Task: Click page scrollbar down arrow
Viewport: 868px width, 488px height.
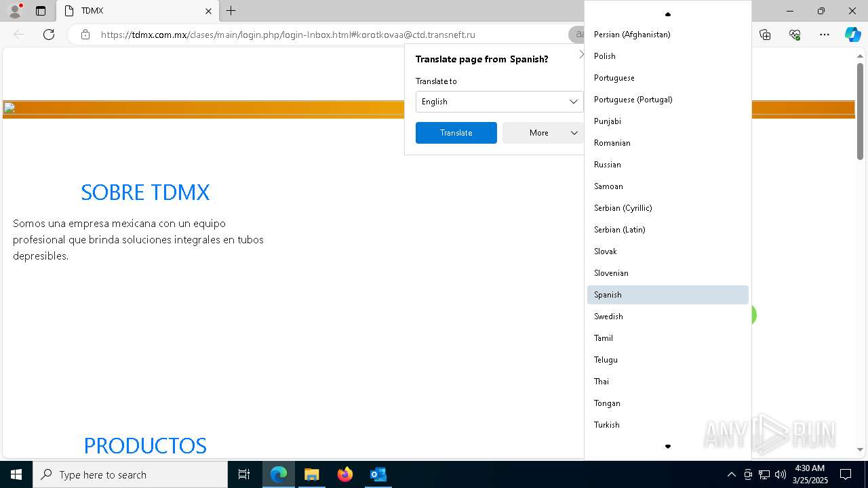Action: click(x=860, y=449)
